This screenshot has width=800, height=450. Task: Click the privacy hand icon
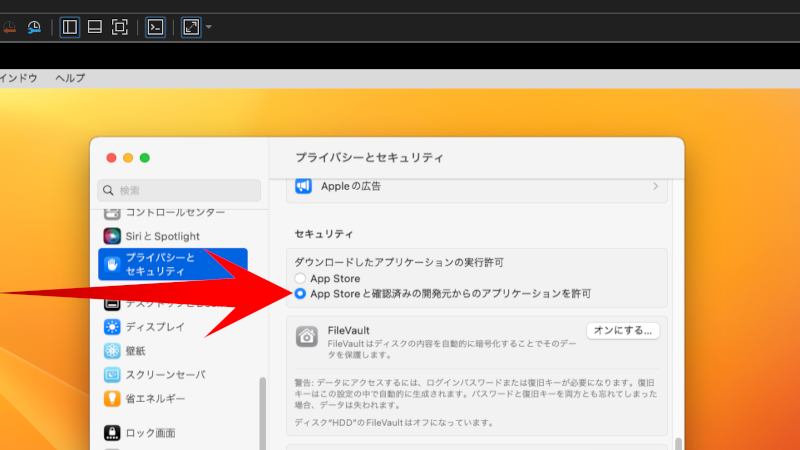[112, 264]
